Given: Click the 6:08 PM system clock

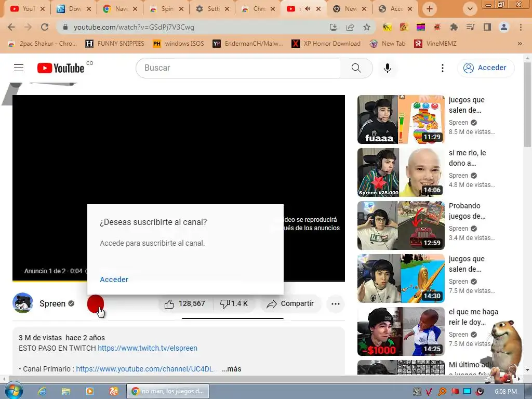Looking at the screenshot, I should coord(506,392).
